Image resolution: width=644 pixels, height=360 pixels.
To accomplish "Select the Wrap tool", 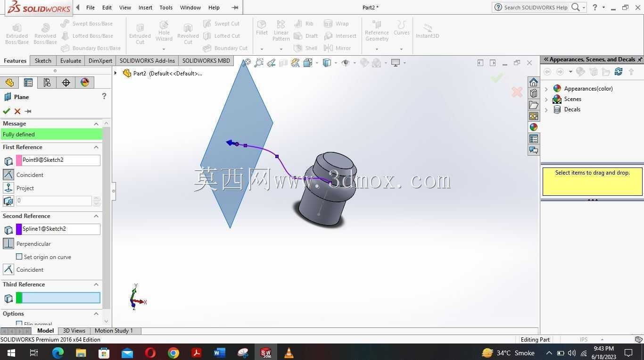I will tap(337, 24).
